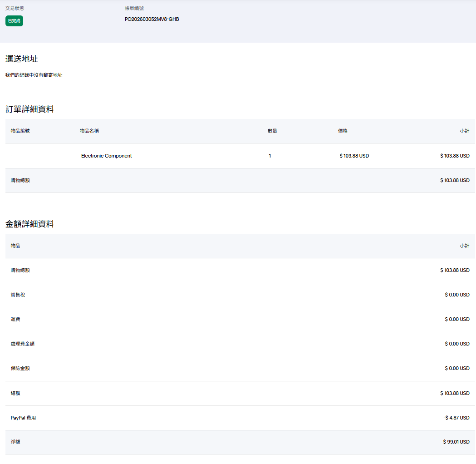476x464 pixels.
Task: Click the 物品名稱 column header
Action: click(x=89, y=131)
